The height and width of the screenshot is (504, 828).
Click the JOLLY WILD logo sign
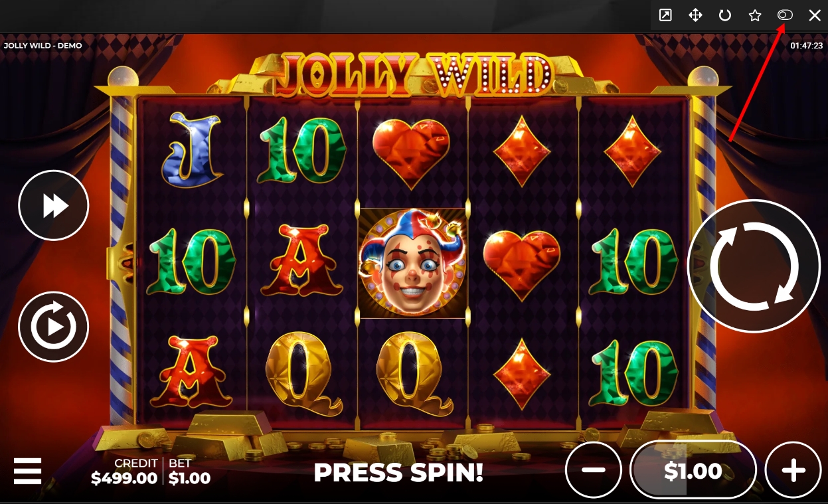pos(413,74)
